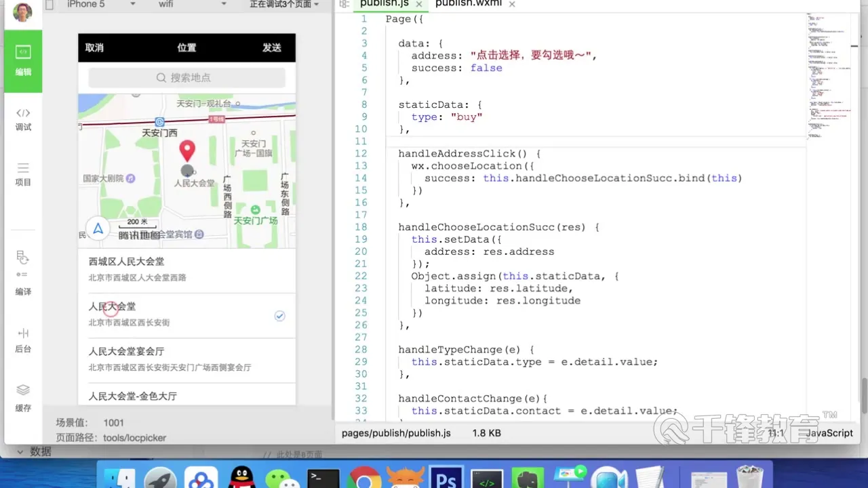This screenshot has height=488, width=868.
Task: Open the JavaScript language selector in status bar
Action: pos(830,432)
